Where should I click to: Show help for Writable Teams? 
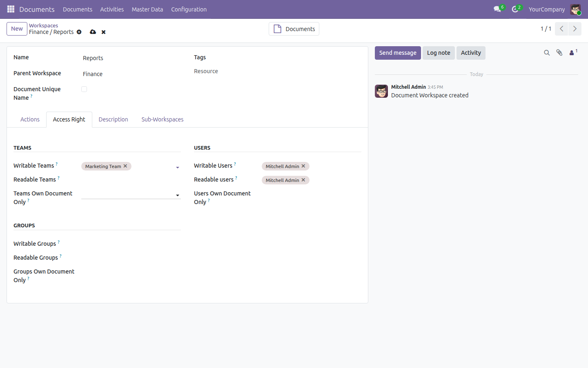click(x=57, y=164)
